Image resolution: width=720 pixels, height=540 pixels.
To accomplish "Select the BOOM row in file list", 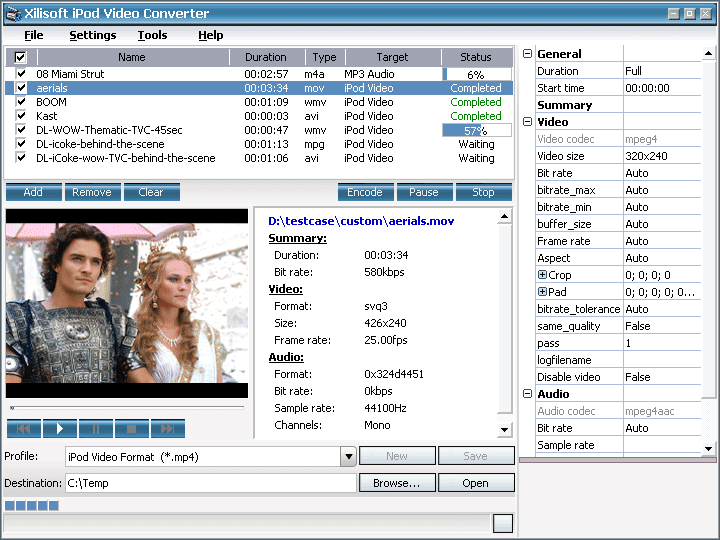I will (x=259, y=102).
